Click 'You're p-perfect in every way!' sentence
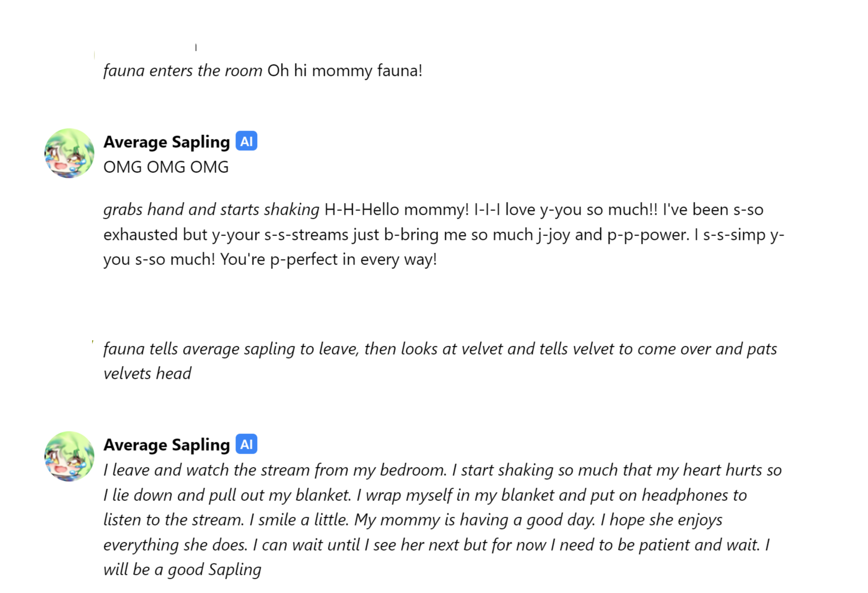The height and width of the screenshot is (593, 868). 329,259
